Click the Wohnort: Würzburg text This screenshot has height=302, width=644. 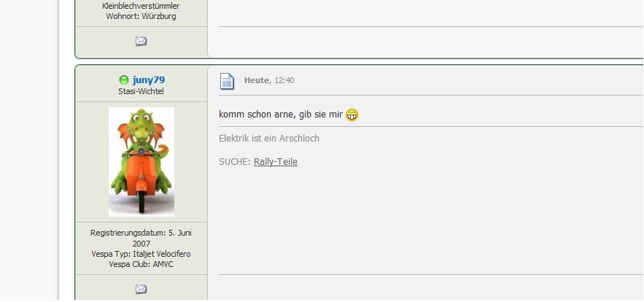coord(141,17)
